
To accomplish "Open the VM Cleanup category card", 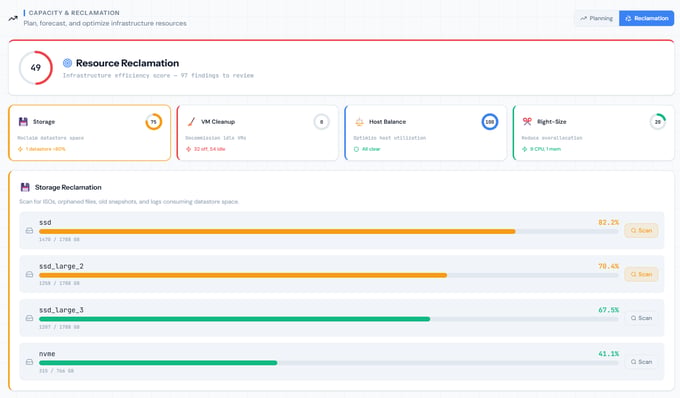I will click(x=258, y=133).
